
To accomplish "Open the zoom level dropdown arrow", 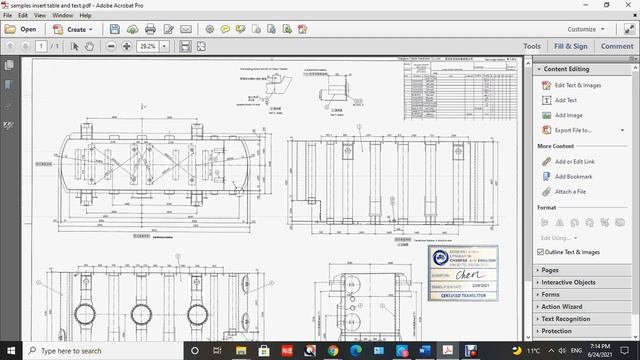I will [164, 46].
